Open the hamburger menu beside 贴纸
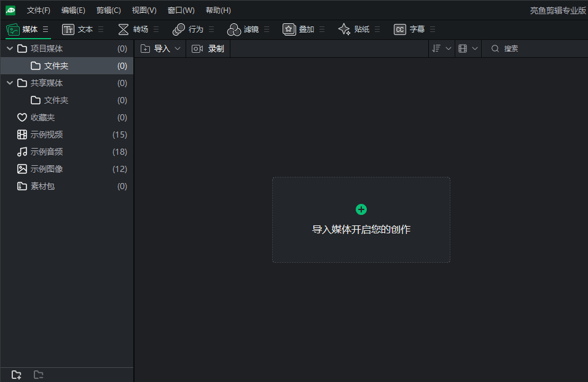588x382 pixels. [377, 29]
